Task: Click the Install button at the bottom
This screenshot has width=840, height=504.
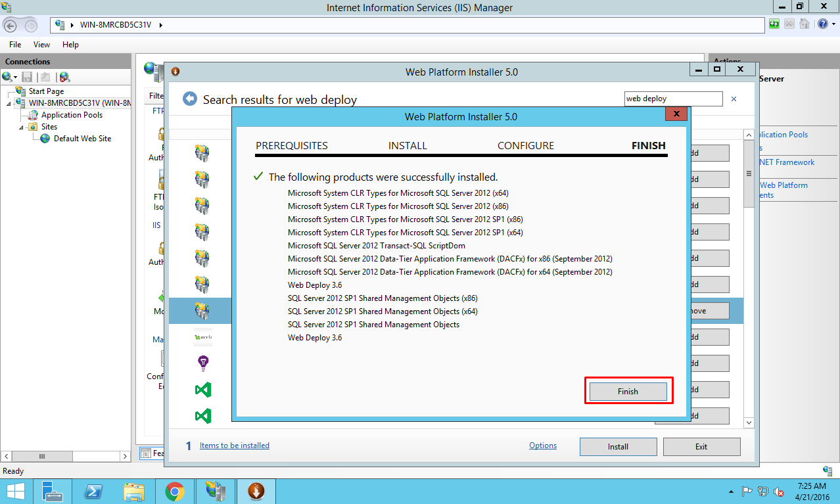Action: 618,447
